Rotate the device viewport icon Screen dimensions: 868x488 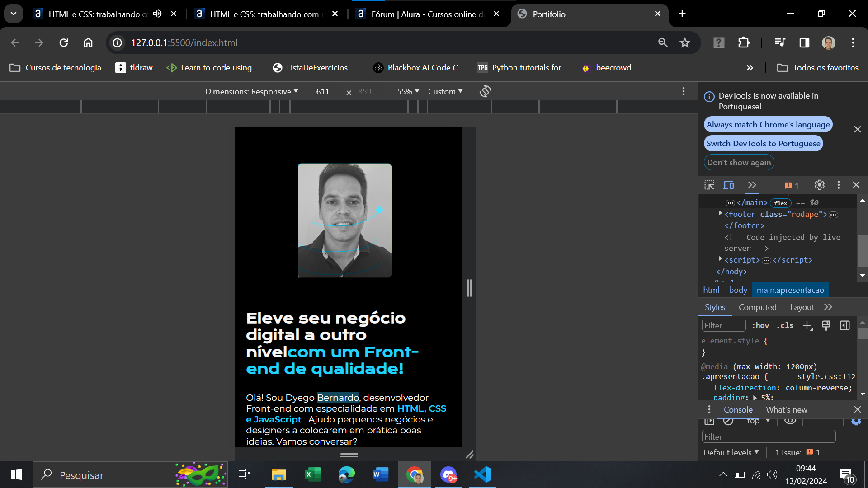(485, 92)
